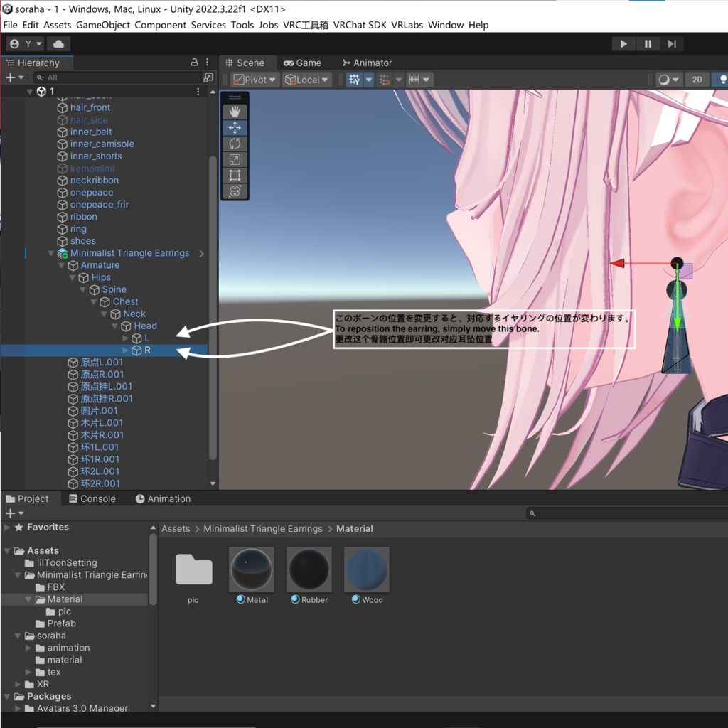Image resolution: width=728 pixels, height=728 pixels.
Task: Open the grid visibility dropdown arrow
Action: (x=369, y=80)
